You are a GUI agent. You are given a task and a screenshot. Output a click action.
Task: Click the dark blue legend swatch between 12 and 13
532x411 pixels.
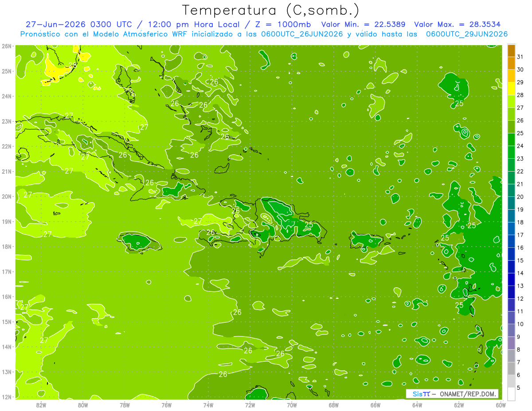pos(511,292)
